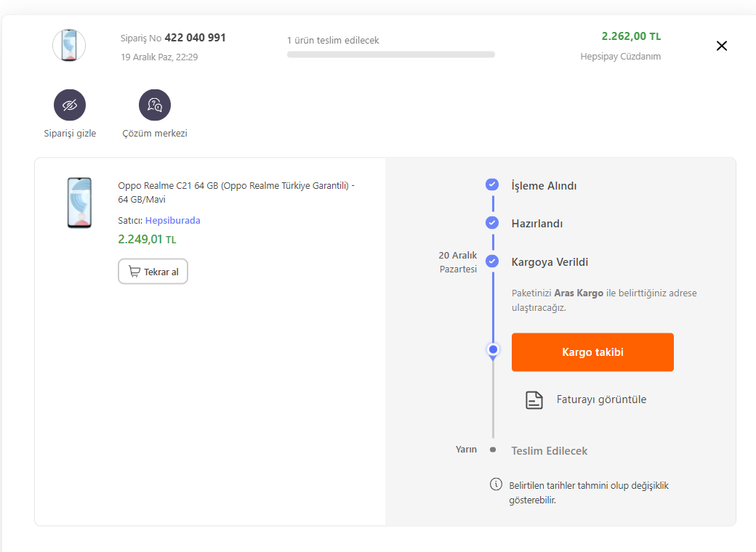The height and width of the screenshot is (552, 756).
Task: Click the Oppo Realme C21 product thumbnail
Action: 79,203
